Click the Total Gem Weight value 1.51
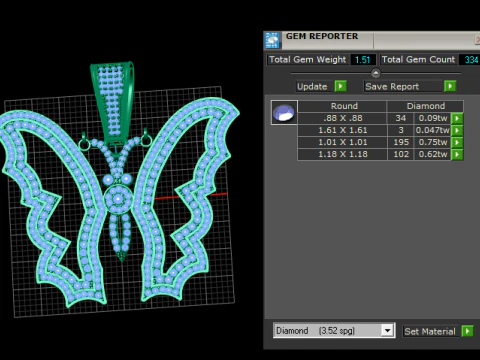480x360 pixels. pyautogui.click(x=363, y=60)
